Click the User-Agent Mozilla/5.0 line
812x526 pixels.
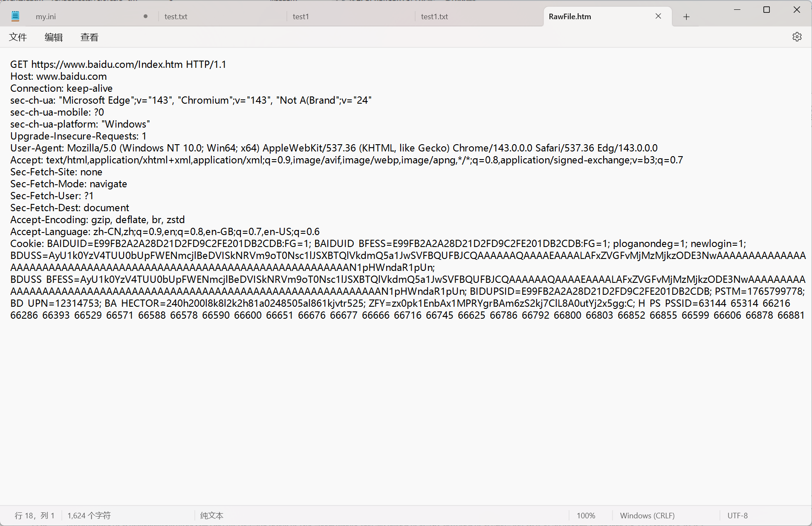coord(334,148)
